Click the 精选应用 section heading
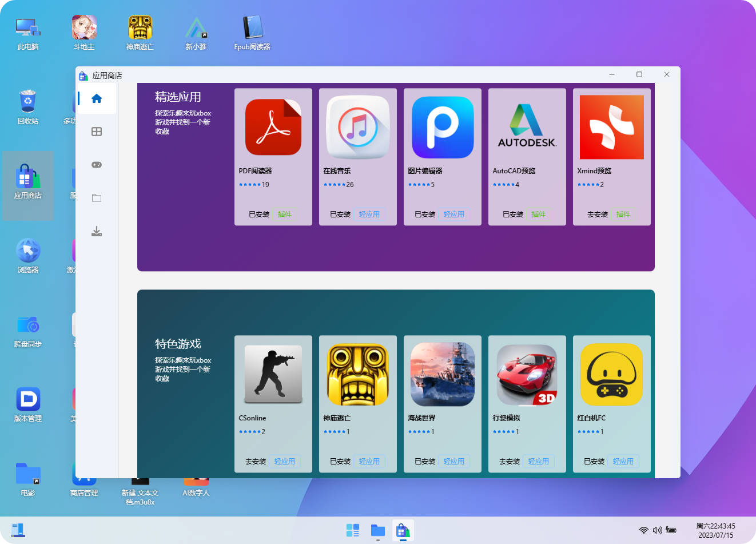 point(178,97)
